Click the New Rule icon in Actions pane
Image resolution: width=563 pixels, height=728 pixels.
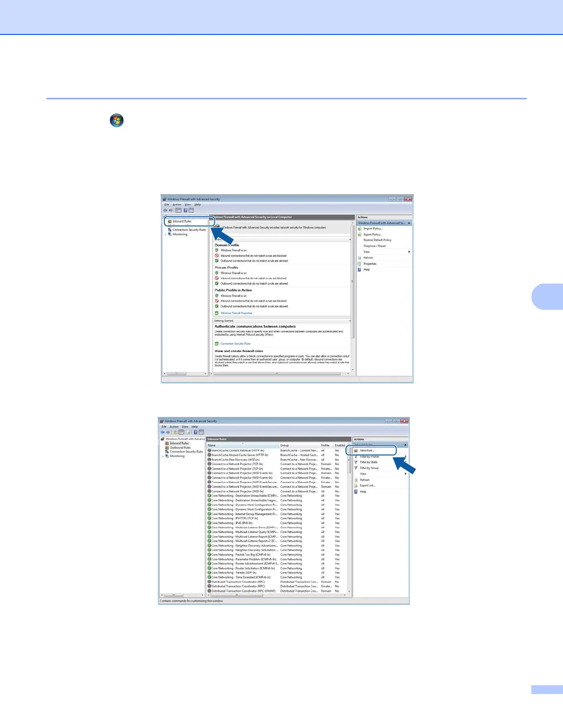356,451
